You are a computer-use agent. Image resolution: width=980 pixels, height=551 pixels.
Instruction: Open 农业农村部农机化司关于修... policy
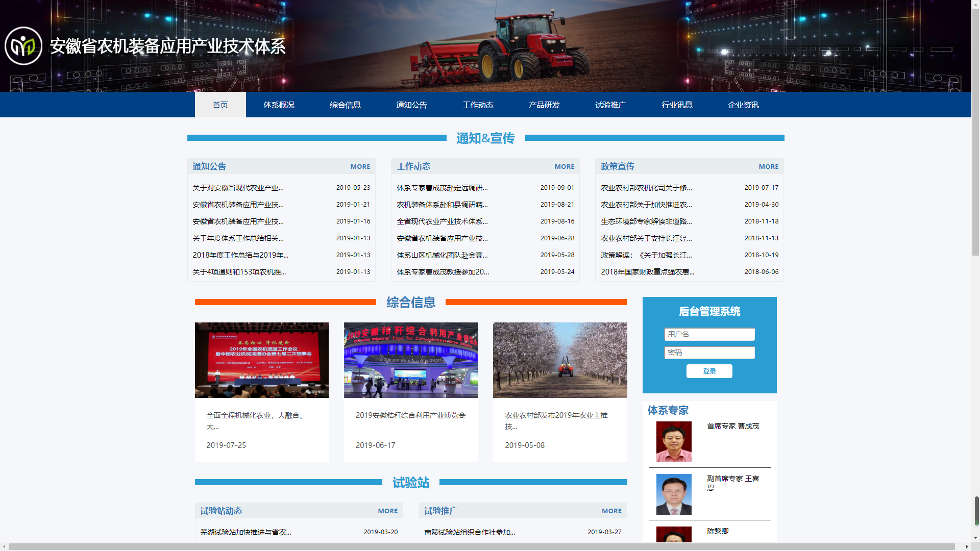pyautogui.click(x=646, y=188)
